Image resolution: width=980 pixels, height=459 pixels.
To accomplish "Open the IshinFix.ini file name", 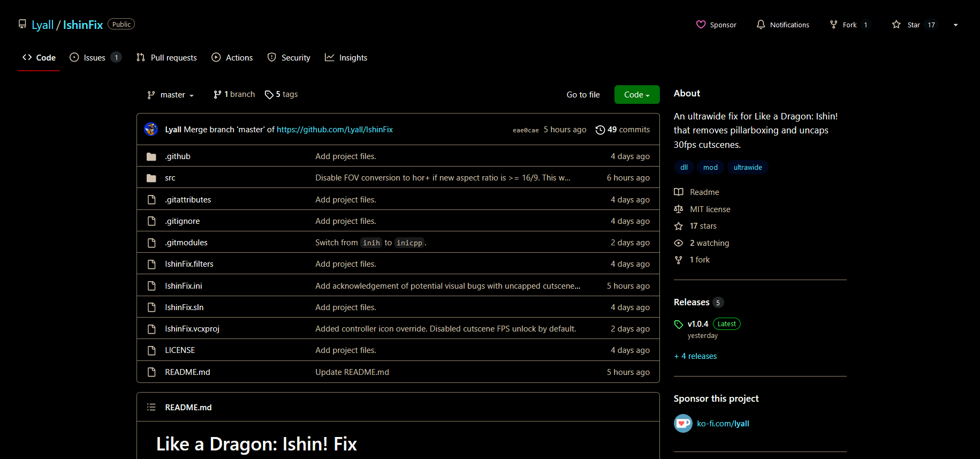I will [x=184, y=285].
